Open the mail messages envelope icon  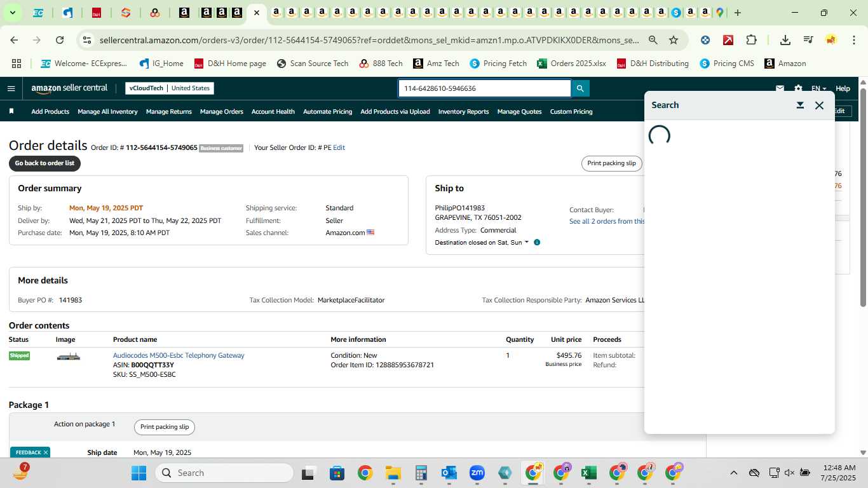tap(780, 88)
